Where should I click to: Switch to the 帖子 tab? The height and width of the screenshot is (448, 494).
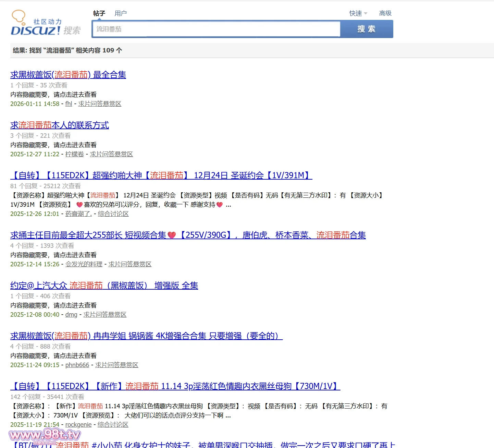pos(99,13)
